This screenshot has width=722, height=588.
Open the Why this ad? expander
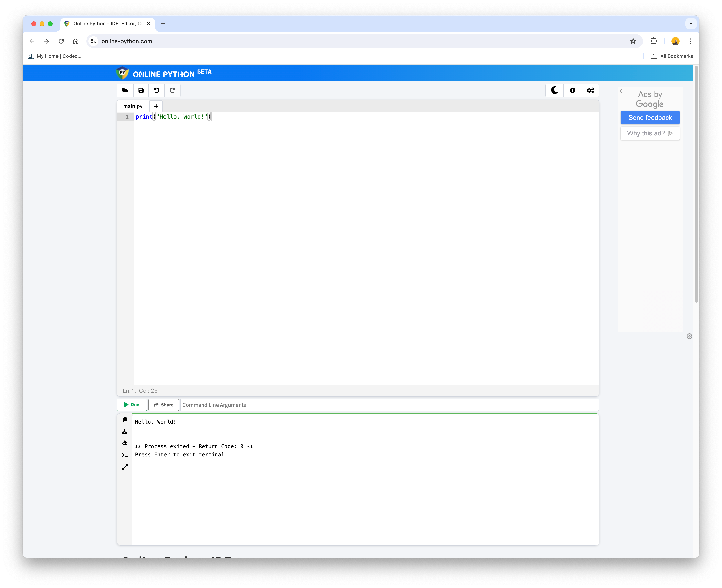pos(650,133)
